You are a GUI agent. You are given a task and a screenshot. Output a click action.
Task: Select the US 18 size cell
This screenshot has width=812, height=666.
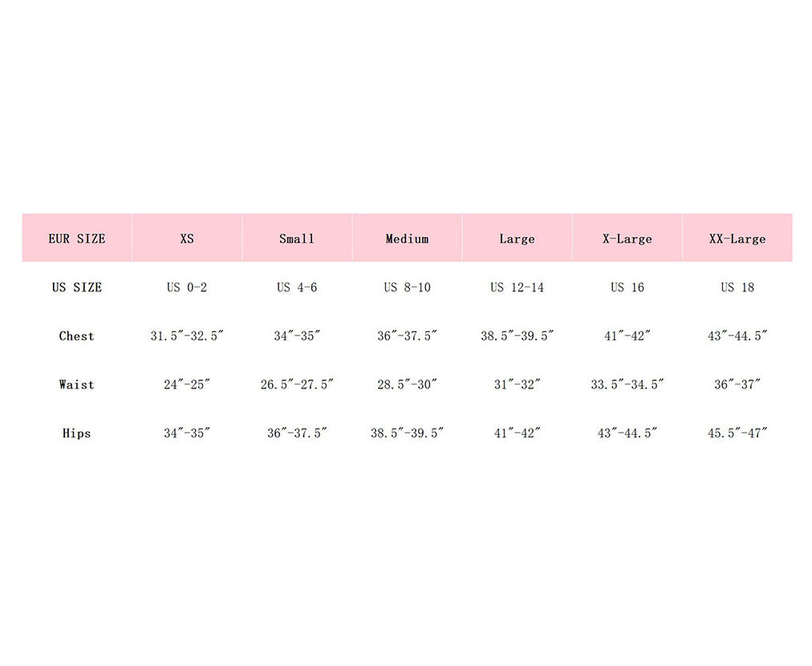[x=737, y=287]
